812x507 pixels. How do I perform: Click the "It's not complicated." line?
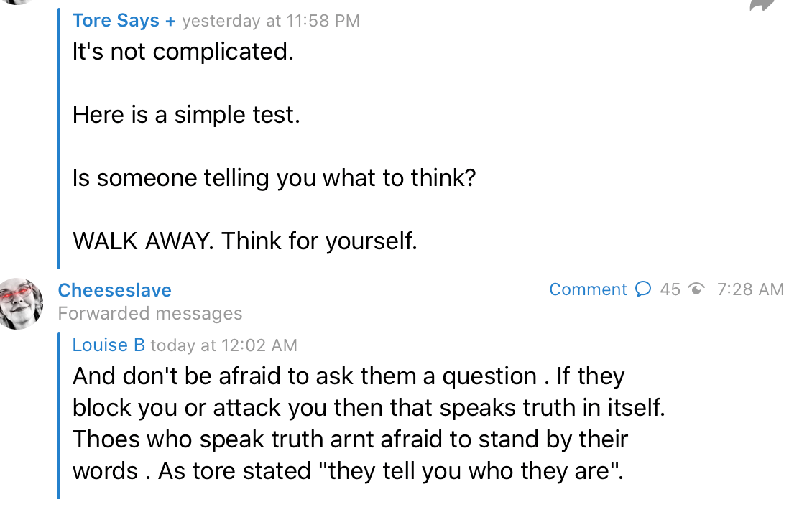183,52
